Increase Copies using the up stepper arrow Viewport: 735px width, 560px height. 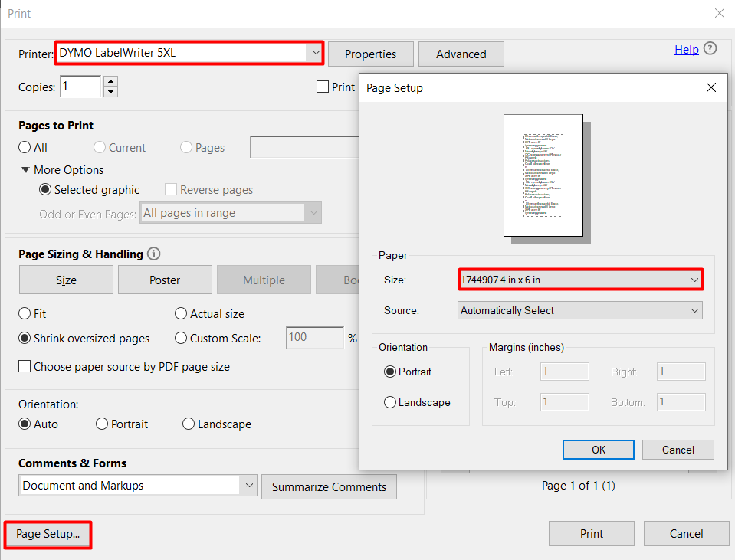pos(110,81)
